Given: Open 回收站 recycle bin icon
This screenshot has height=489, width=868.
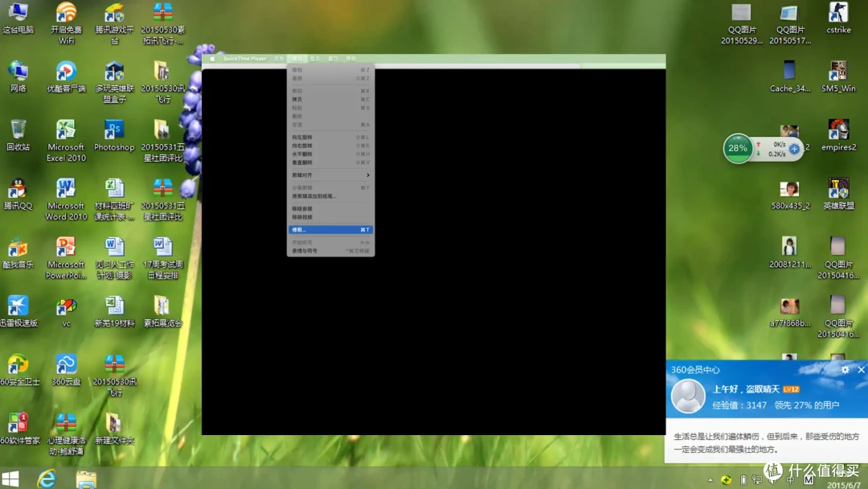Looking at the screenshot, I should click(x=18, y=136).
